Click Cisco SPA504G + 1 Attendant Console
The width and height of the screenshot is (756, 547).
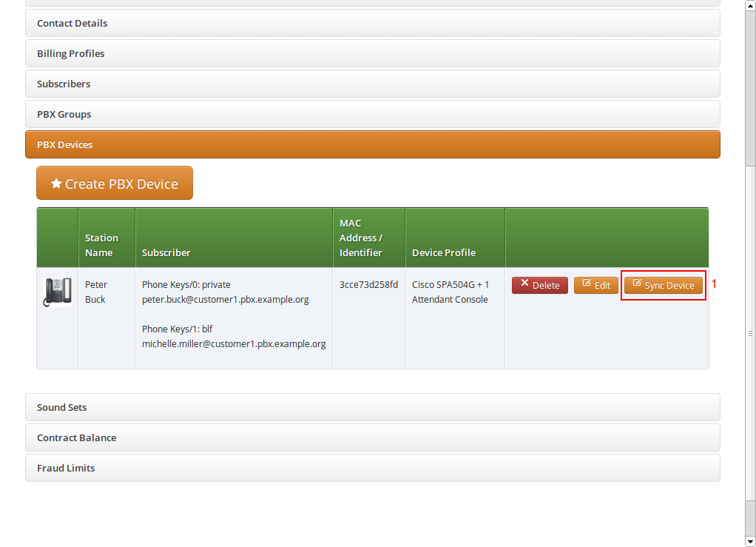pyautogui.click(x=450, y=292)
